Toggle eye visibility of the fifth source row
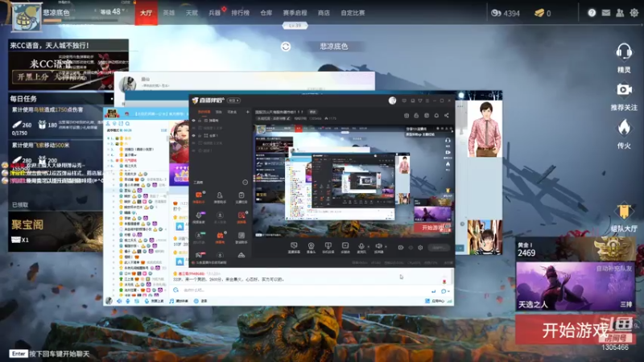644x362 pixels. pos(194,150)
